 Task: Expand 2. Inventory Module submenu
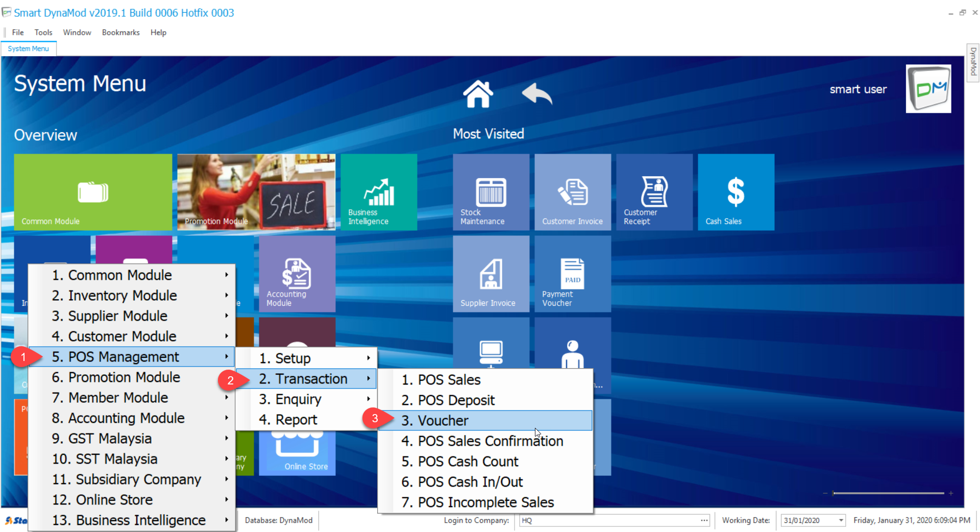coord(132,295)
